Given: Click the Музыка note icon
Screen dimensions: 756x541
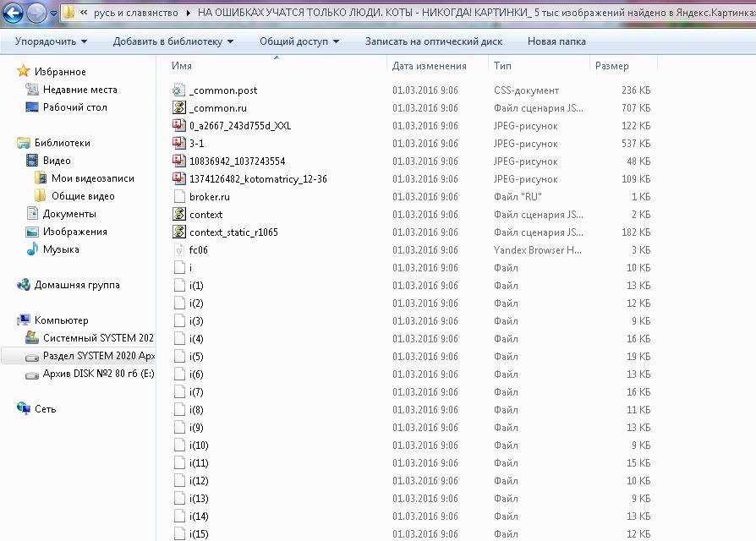Looking at the screenshot, I should click(32, 249).
